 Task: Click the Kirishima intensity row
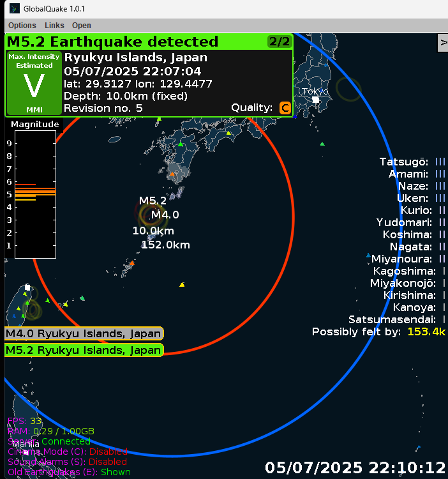414,295
